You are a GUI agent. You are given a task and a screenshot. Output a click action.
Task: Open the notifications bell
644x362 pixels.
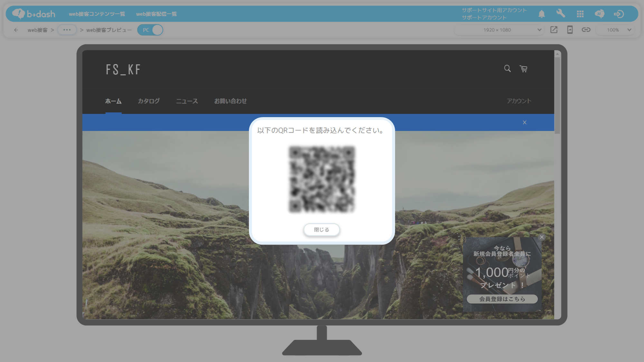pos(542,14)
